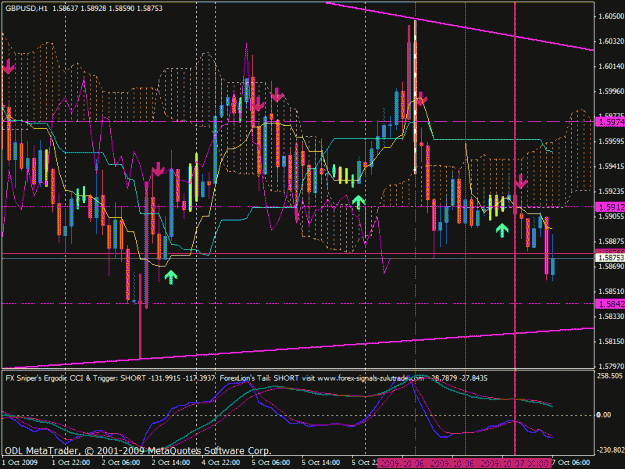
Task: Click the 1.58150 price axis label
Action: coord(611,341)
